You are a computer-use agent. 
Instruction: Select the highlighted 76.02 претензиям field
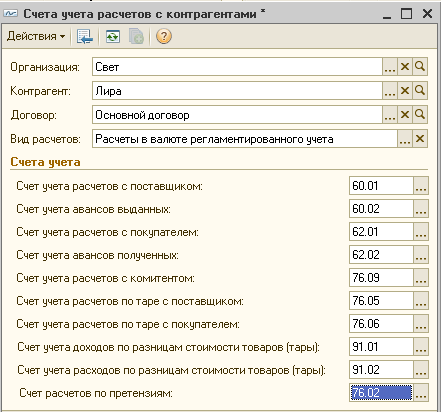(x=381, y=393)
